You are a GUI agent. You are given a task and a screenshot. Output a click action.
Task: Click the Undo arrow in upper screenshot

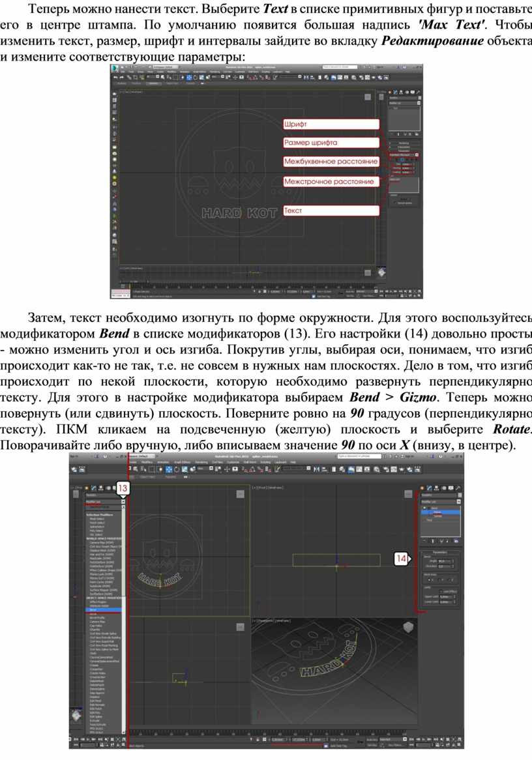[x=115, y=77]
